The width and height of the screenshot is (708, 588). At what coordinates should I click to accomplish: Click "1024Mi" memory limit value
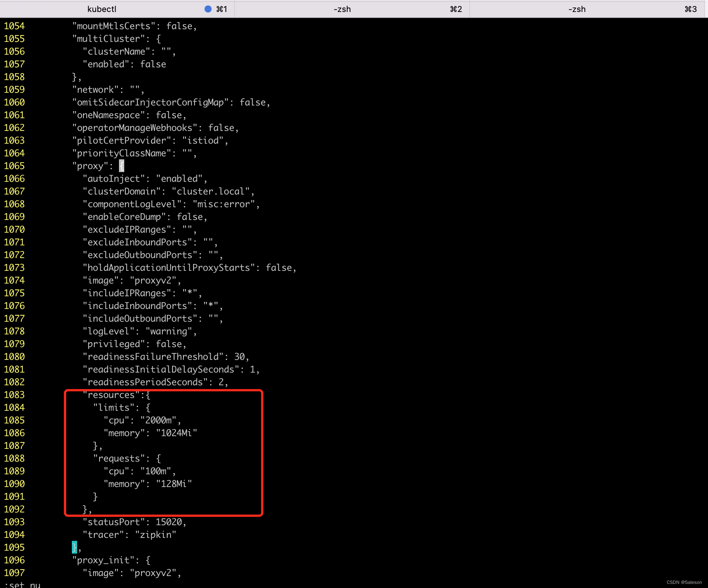click(x=177, y=433)
